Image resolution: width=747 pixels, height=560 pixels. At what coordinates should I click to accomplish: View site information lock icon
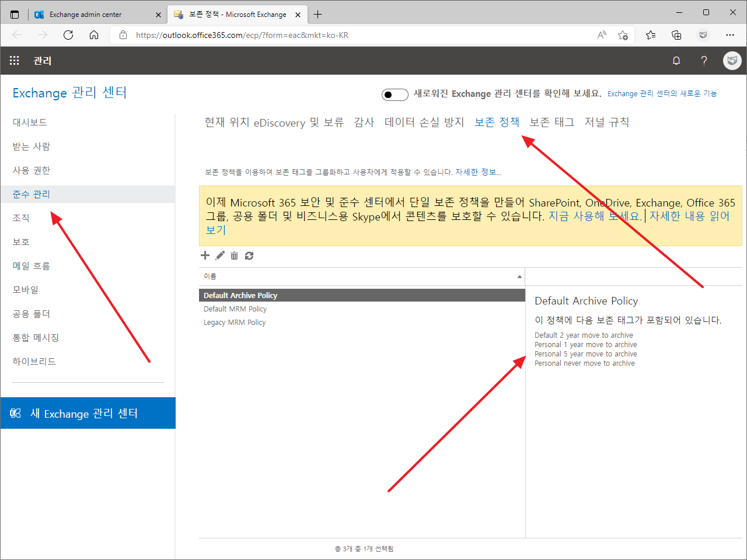coord(123,35)
